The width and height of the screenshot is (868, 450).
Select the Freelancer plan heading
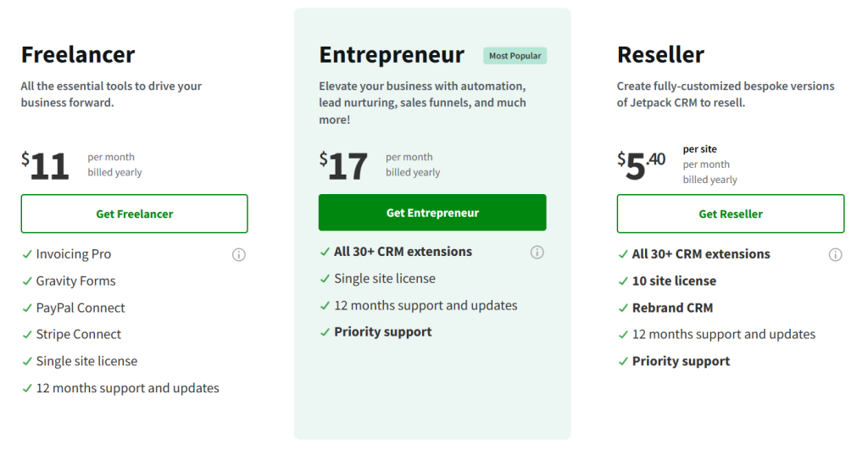coord(78,55)
